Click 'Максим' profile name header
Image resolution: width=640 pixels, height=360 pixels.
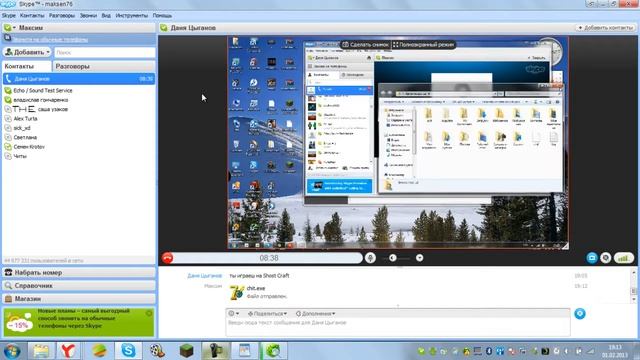pyautogui.click(x=31, y=28)
